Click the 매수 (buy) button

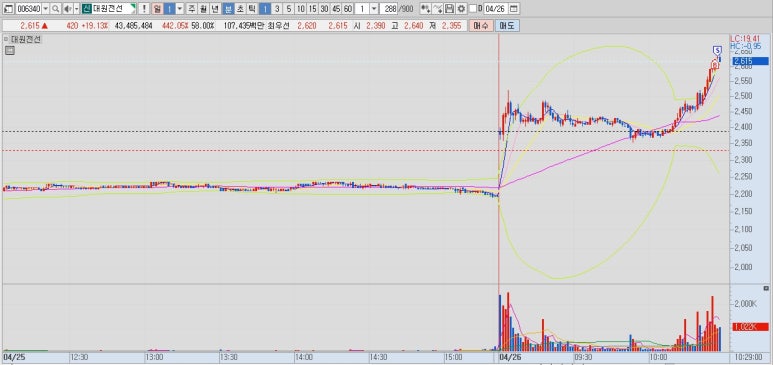[x=481, y=26]
